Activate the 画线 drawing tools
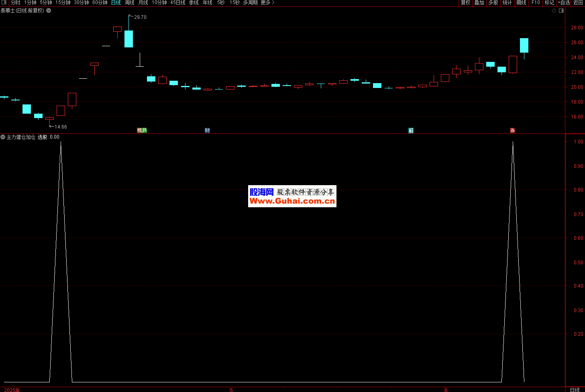The width and height of the screenshot is (585, 392). click(x=521, y=3)
